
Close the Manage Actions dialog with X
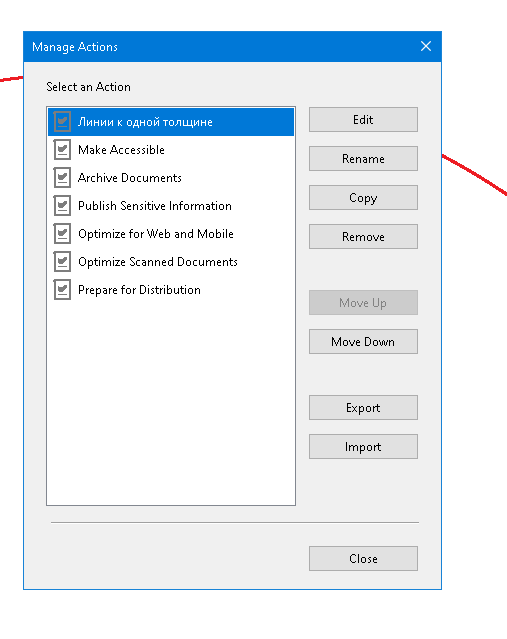tap(426, 46)
